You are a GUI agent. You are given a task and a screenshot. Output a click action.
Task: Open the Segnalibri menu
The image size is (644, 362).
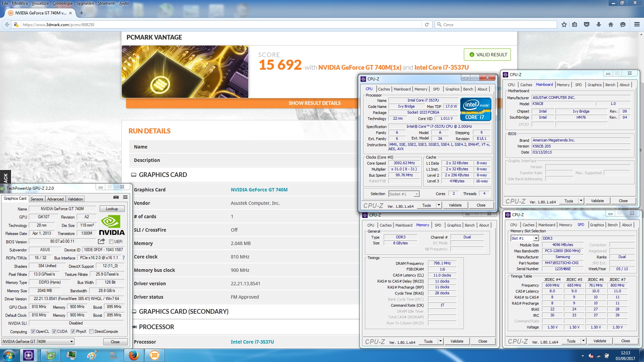coord(85,3)
